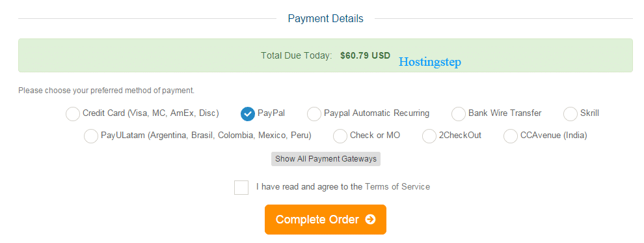Select 2CheckOut radio button
The width and height of the screenshot is (644, 243).
pos(429,136)
